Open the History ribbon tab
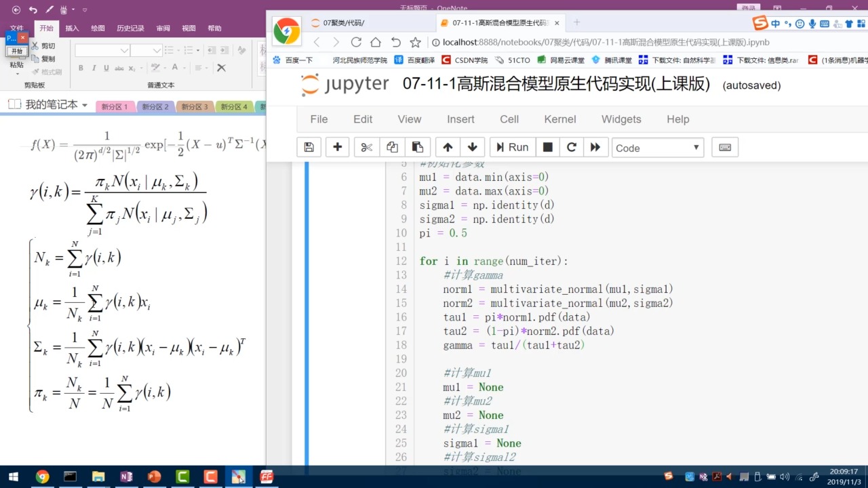Viewport: 868px width, 488px height. (130, 28)
